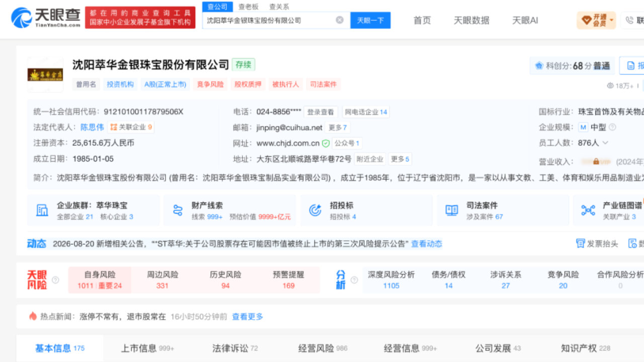Viewport: 644px width, 362px height.
Task: Switch to the 法律诉讼 72 tab
Action: coord(235,348)
